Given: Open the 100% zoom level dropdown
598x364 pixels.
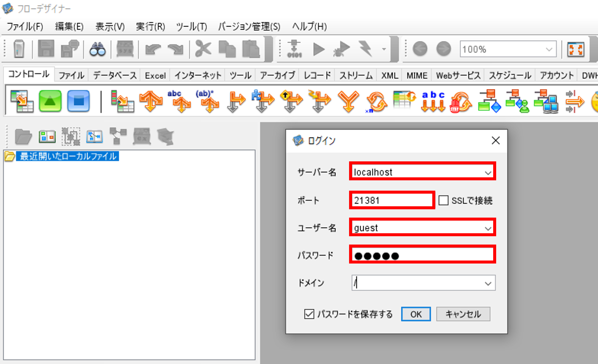Looking at the screenshot, I should [549, 50].
